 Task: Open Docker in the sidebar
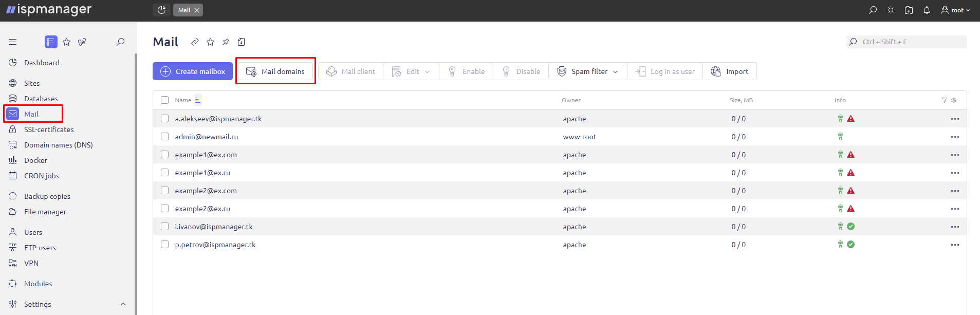(x=35, y=160)
